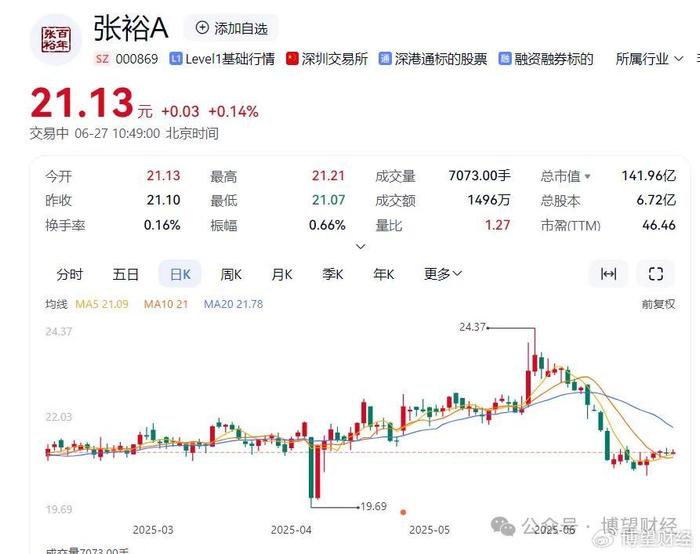Viewport: 700px width, 554px height.
Task: Select the 周K chart tab
Action: [231, 274]
